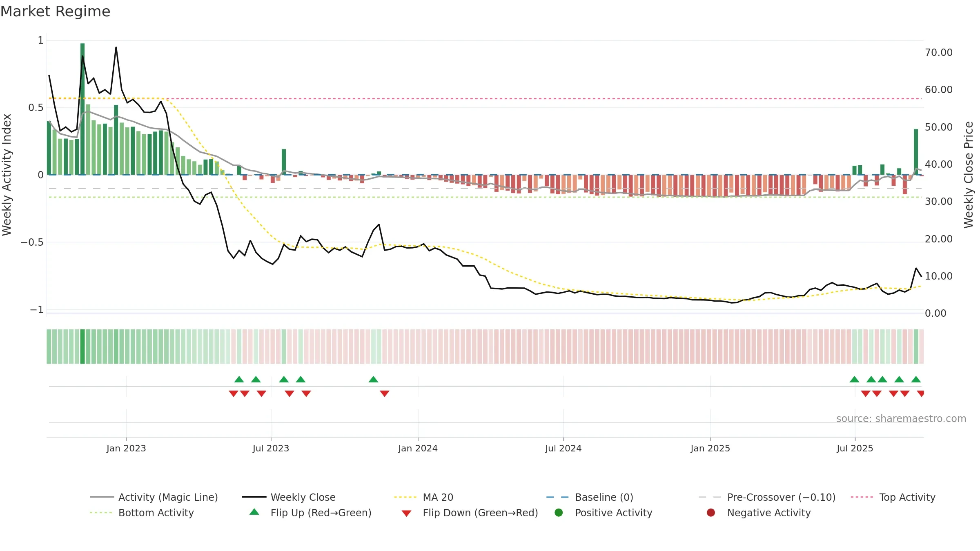Click the Negative Activity red circle icon

click(711, 513)
